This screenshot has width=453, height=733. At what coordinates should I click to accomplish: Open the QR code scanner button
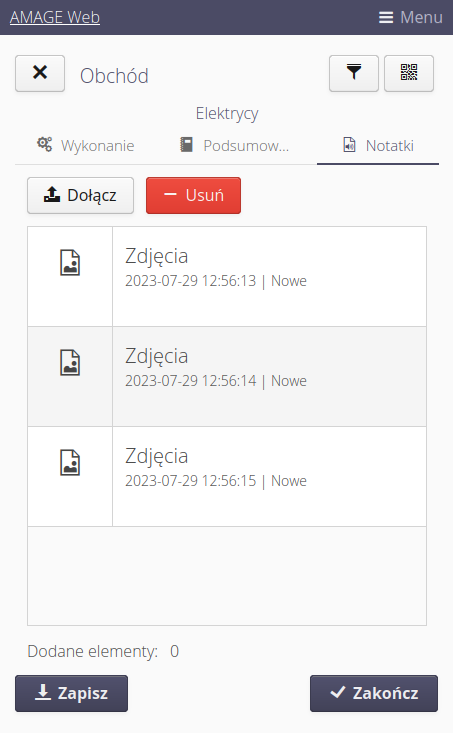(409, 73)
